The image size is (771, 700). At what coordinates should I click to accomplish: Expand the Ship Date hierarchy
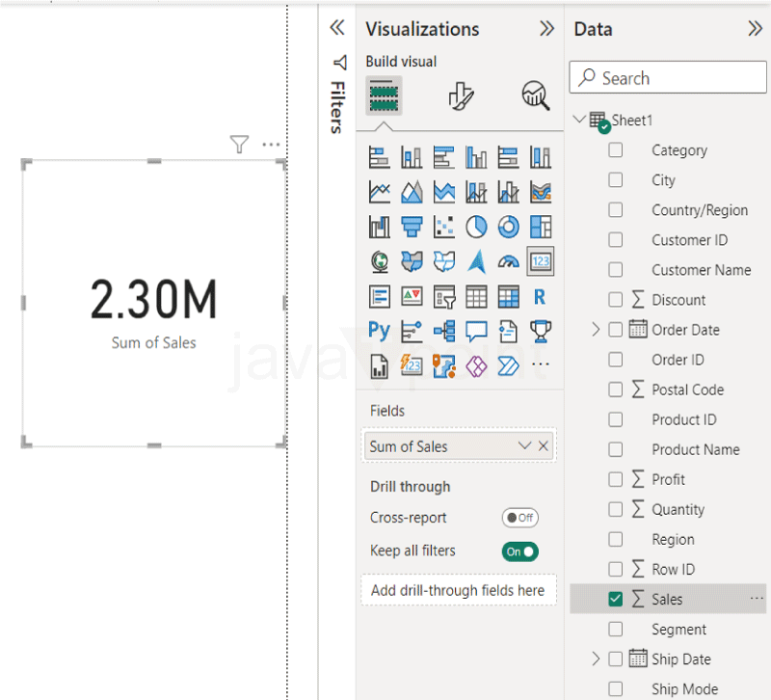[x=596, y=659]
